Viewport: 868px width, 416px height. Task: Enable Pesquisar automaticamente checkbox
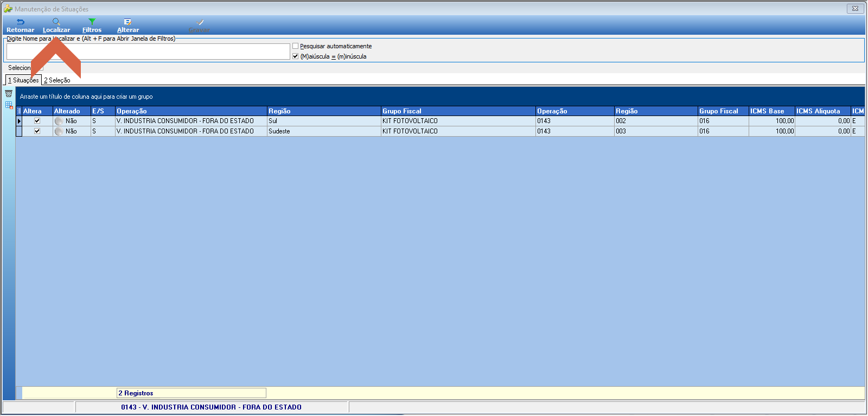(296, 46)
